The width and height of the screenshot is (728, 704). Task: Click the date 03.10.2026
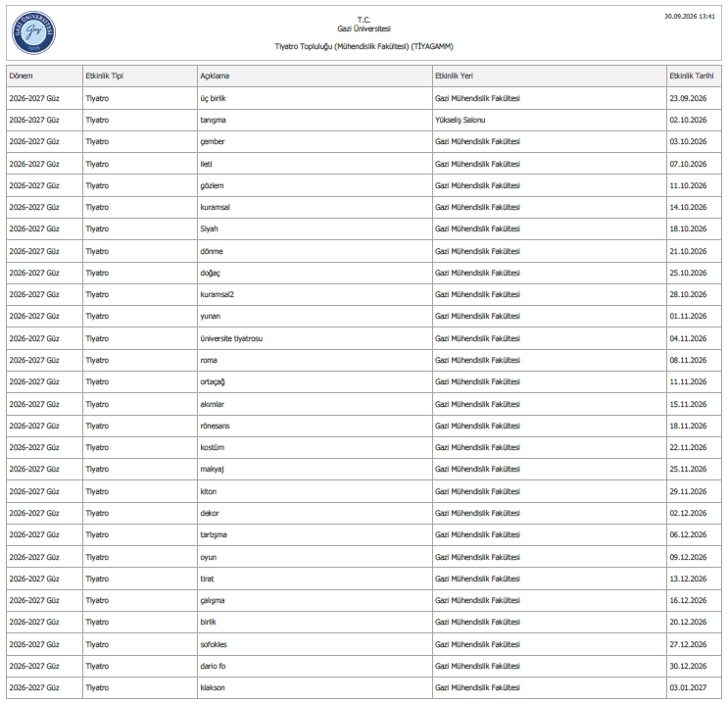688,142
